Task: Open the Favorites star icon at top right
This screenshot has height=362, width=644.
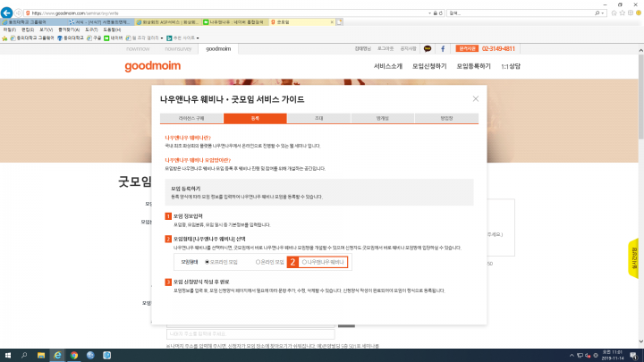Action: pyautogui.click(x=623, y=13)
